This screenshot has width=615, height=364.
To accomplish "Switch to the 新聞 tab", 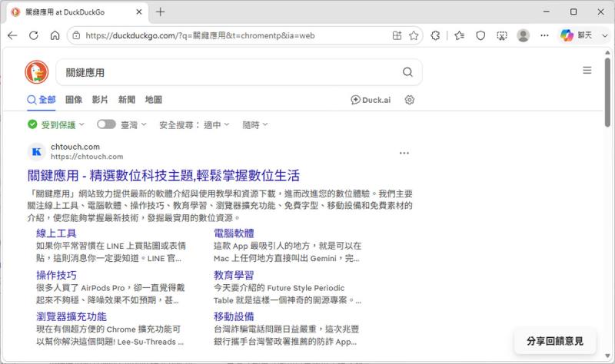I will point(127,100).
